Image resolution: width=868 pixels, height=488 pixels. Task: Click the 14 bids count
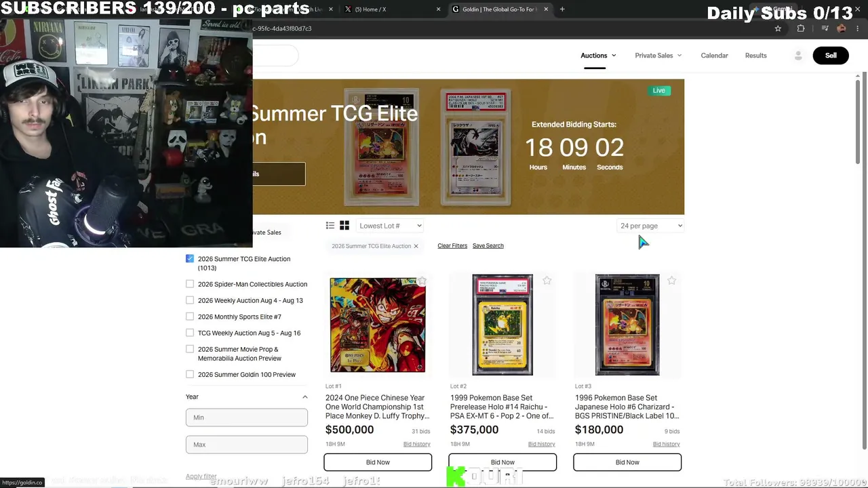(546, 432)
